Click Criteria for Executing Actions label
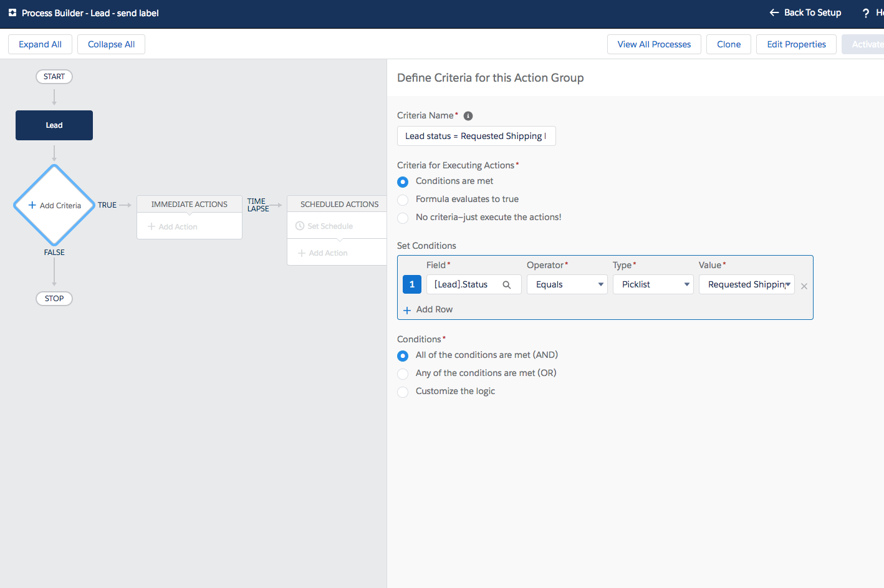884x588 pixels. (x=456, y=165)
